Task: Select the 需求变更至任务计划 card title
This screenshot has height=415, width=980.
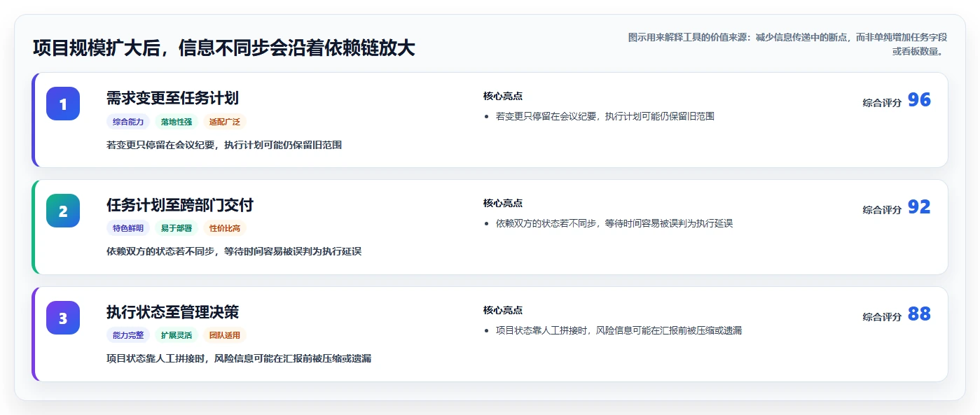Action: coord(172,98)
